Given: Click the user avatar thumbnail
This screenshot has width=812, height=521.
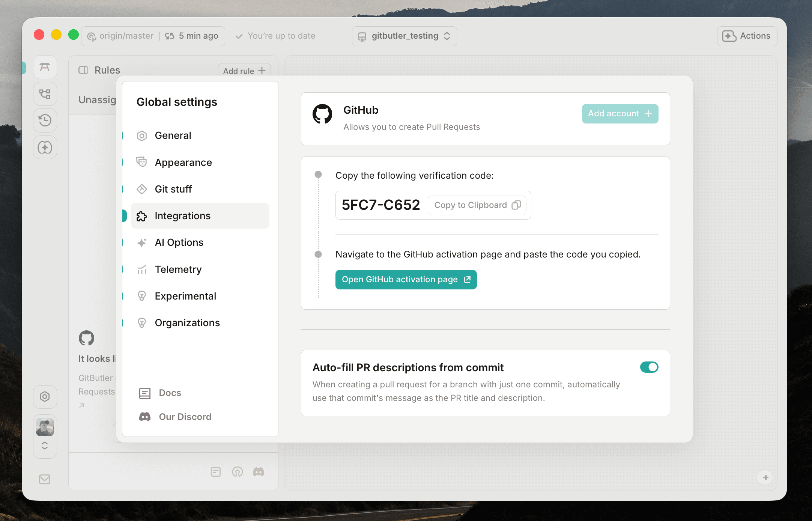Looking at the screenshot, I should point(45,426).
